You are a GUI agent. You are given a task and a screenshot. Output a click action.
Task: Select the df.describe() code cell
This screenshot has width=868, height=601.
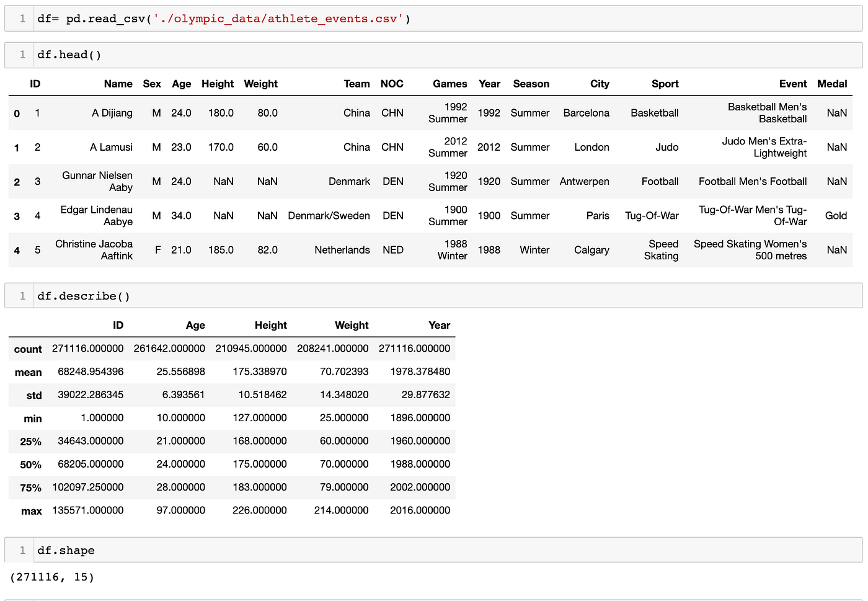click(433, 296)
